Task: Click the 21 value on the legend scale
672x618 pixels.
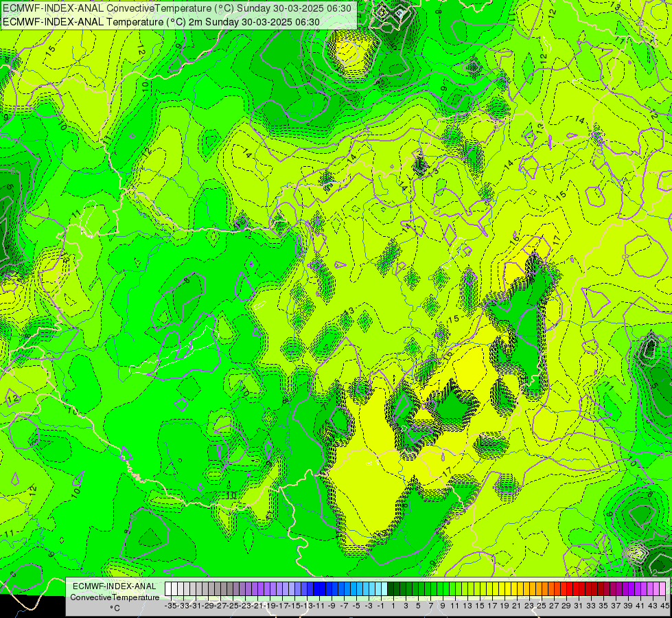Action: pyautogui.click(x=516, y=606)
